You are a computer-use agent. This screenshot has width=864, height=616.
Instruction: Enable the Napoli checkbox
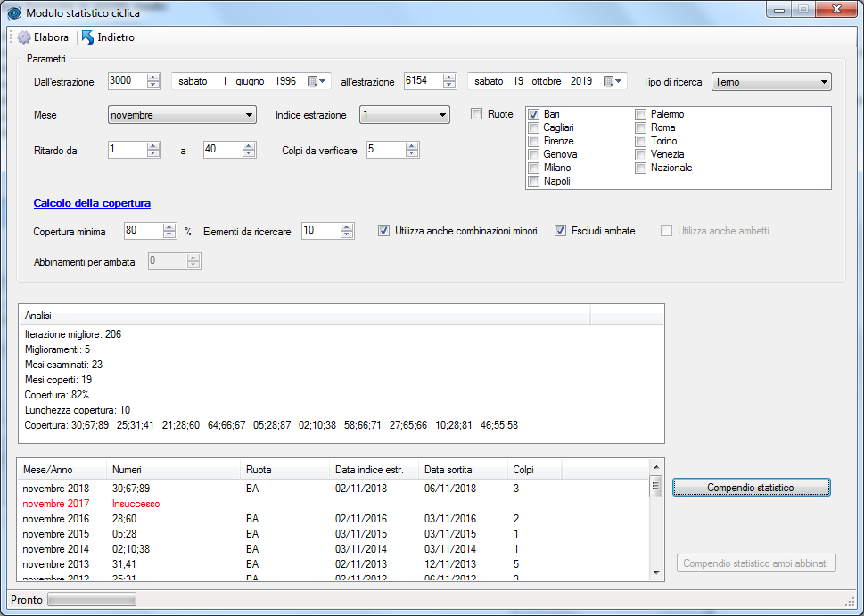(x=533, y=181)
